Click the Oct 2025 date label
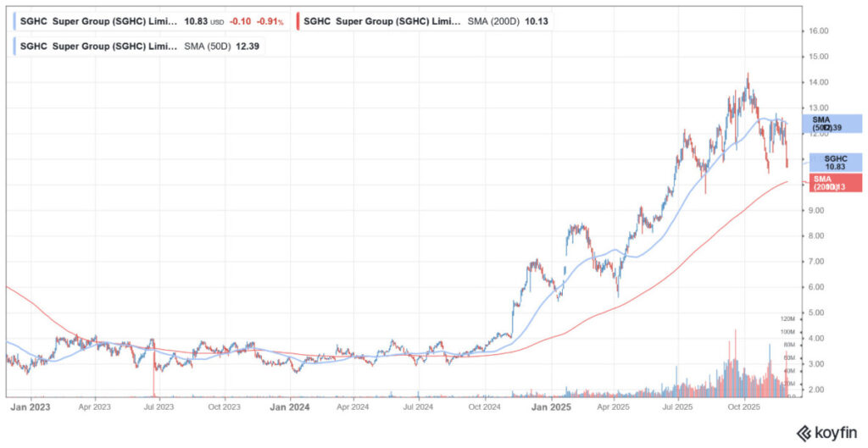The height and width of the screenshot is (448, 868). click(743, 407)
